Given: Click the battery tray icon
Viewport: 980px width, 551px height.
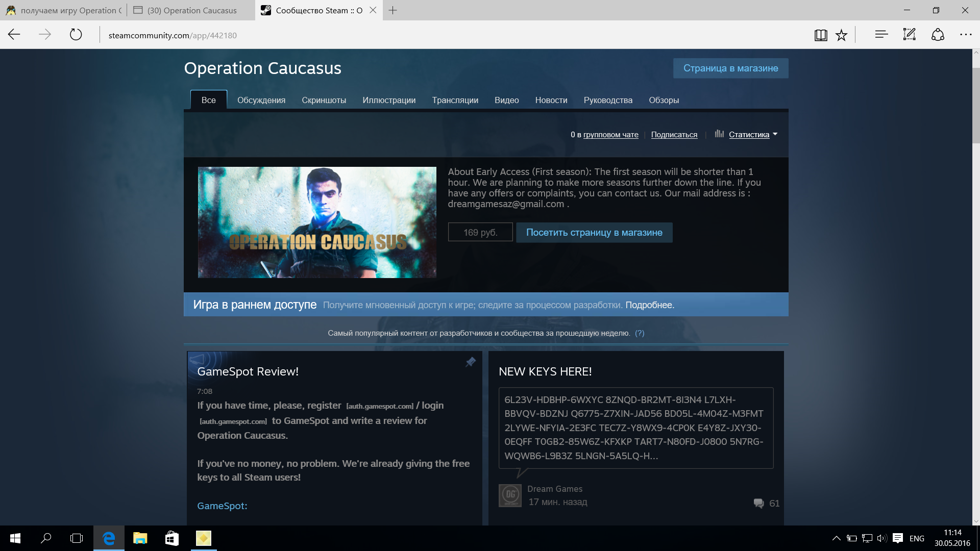Looking at the screenshot, I should tap(851, 538).
